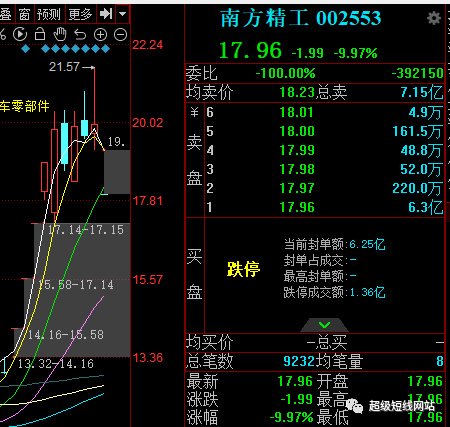
Task: Select the 窗 toolbar tab
Action: coord(24,14)
